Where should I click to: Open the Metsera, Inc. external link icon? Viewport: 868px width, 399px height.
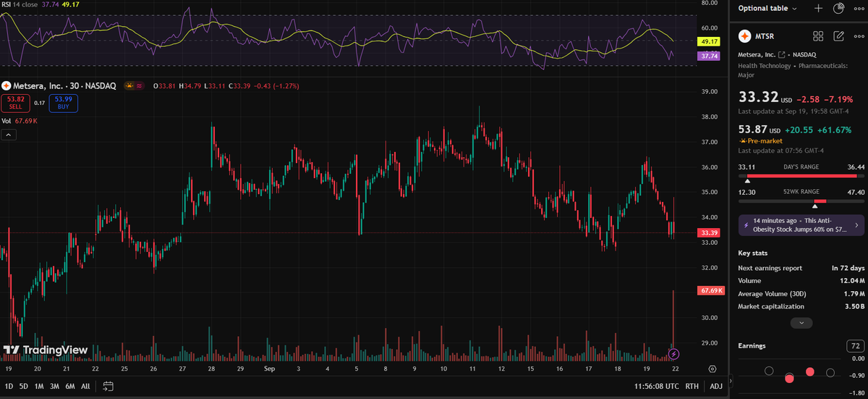click(781, 55)
